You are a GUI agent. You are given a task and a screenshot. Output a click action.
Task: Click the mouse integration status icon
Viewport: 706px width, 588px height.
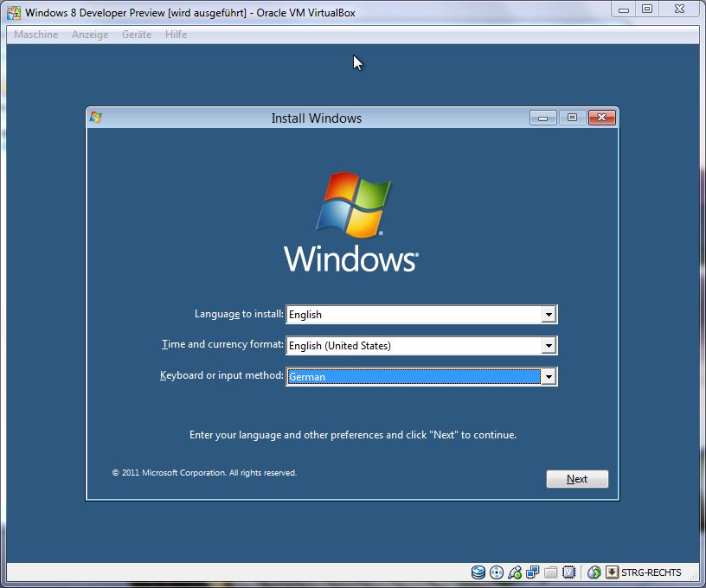(x=594, y=572)
